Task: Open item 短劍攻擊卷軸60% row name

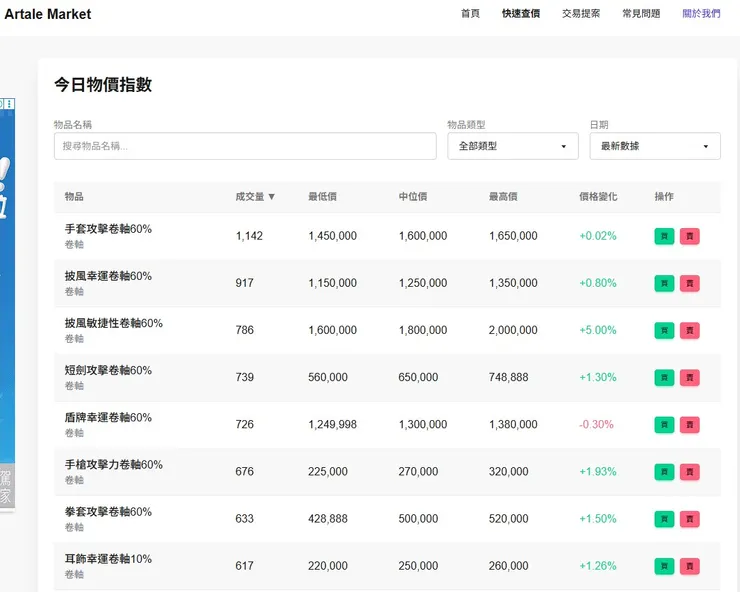Action: coord(108,371)
